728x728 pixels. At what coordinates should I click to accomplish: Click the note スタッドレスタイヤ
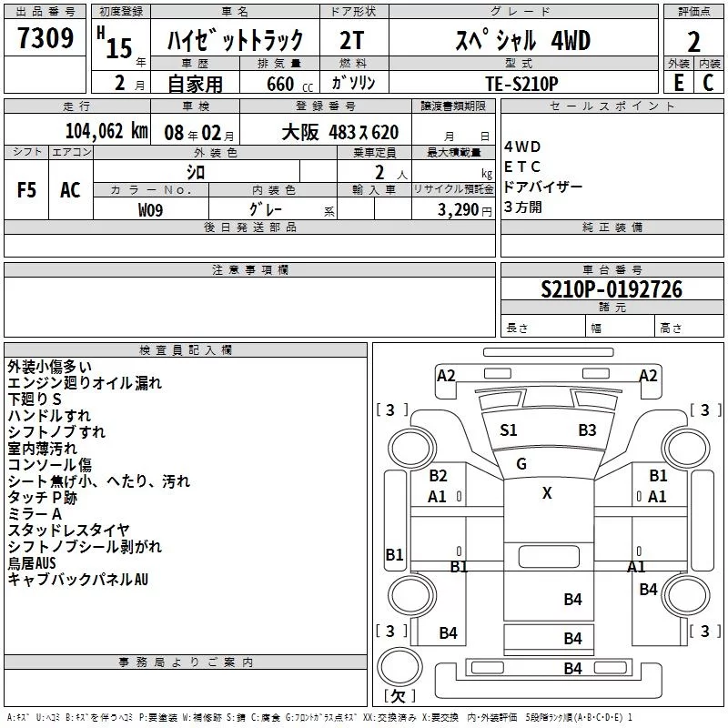point(69,531)
